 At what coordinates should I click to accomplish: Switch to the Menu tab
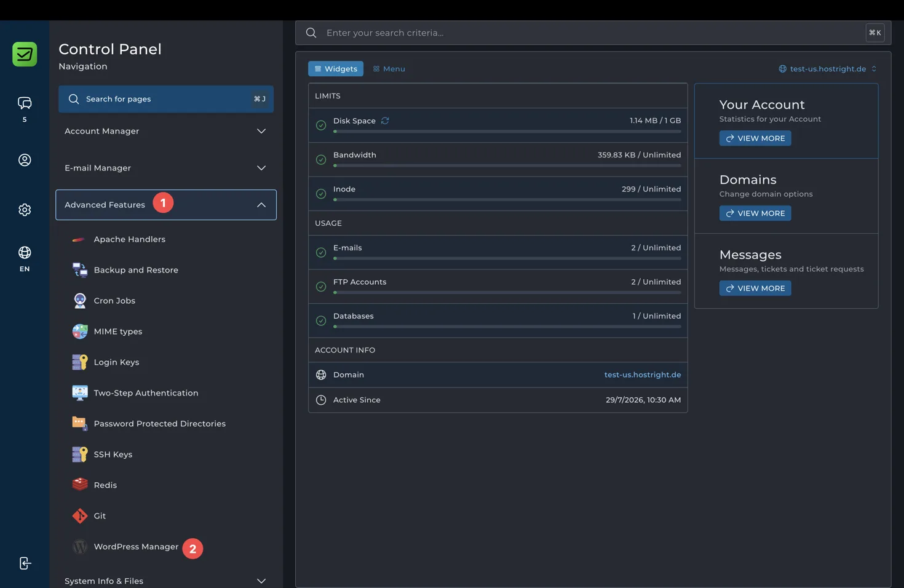[389, 69]
